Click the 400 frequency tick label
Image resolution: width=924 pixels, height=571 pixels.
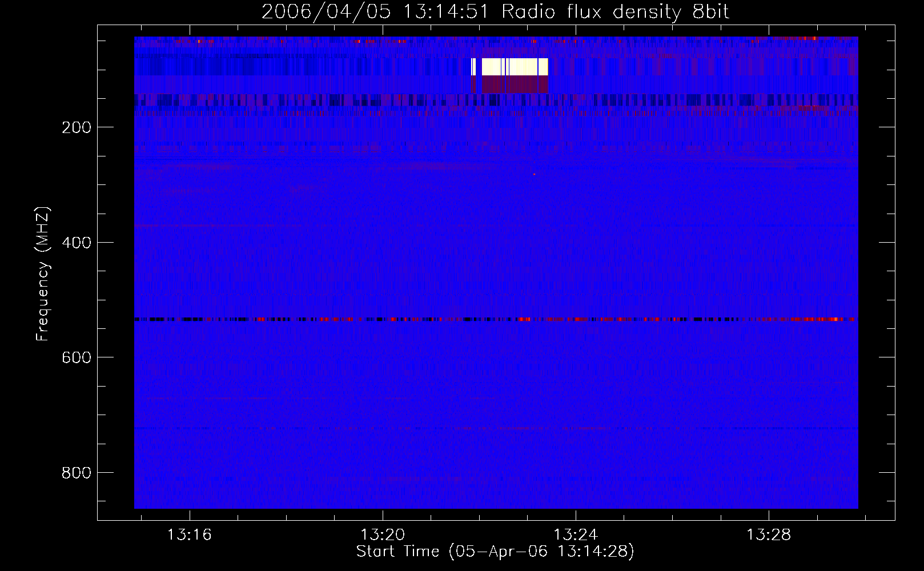(77, 243)
